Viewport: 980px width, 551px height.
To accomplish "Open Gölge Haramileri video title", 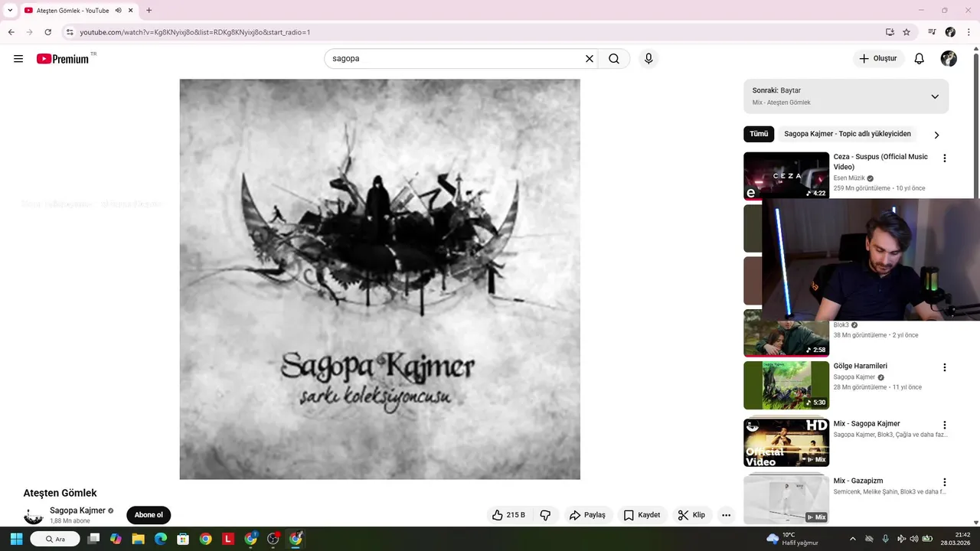I will pyautogui.click(x=861, y=366).
